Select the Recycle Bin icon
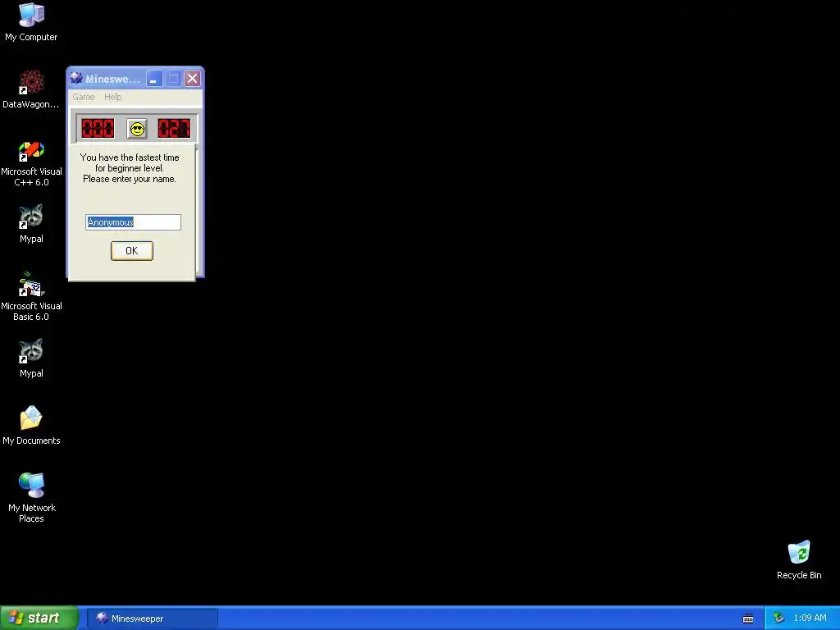Viewport: 840px width, 630px height. click(799, 559)
